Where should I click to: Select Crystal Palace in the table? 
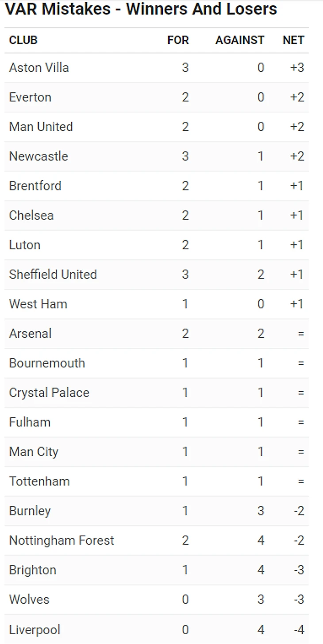tap(49, 393)
